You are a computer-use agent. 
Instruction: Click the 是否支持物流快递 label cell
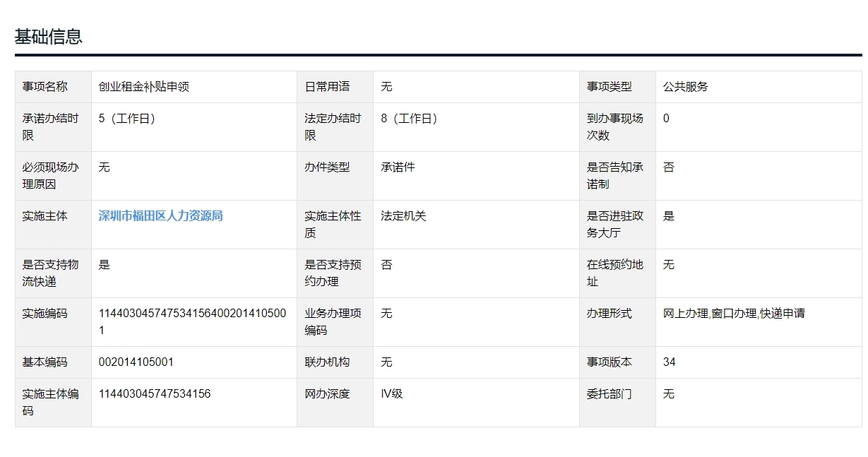pyautogui.click(x=51, y=273)
